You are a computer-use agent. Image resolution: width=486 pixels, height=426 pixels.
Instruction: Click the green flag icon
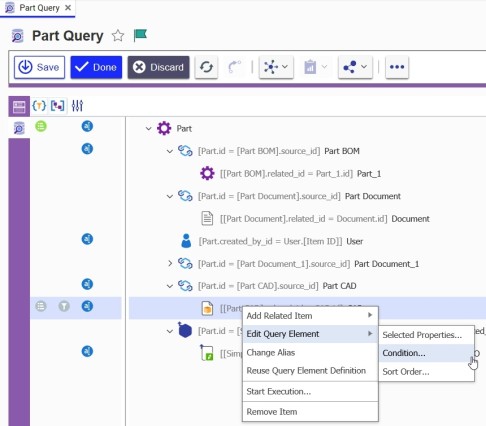tap(140, 35)
